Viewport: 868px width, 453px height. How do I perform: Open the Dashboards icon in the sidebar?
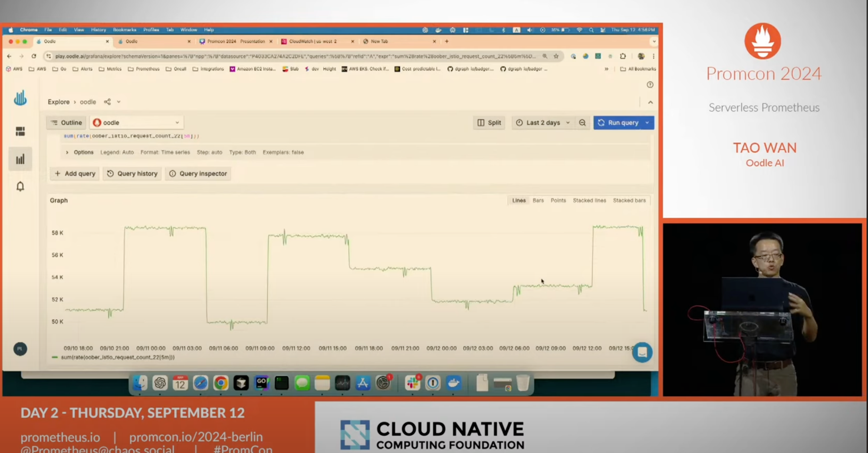coord(20,131)
